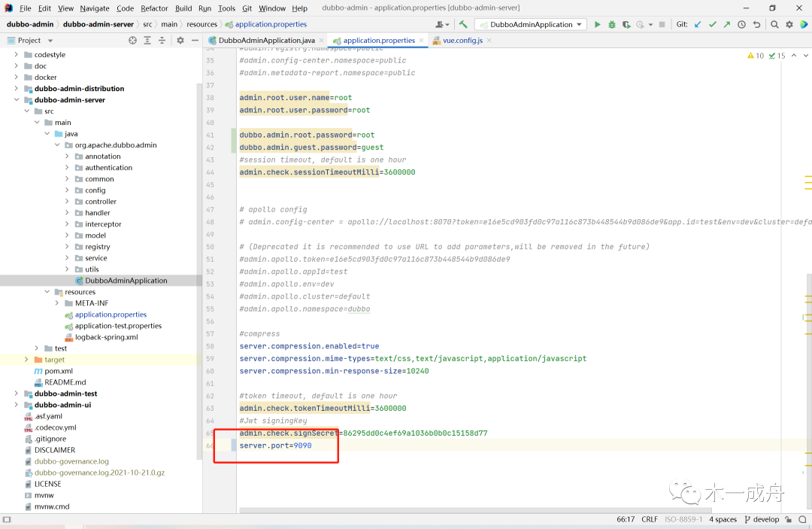The image size is (812, 529).
Task: Click dubbo-admin-server breadcrumb in navigation bar
Action: (98, 24)
